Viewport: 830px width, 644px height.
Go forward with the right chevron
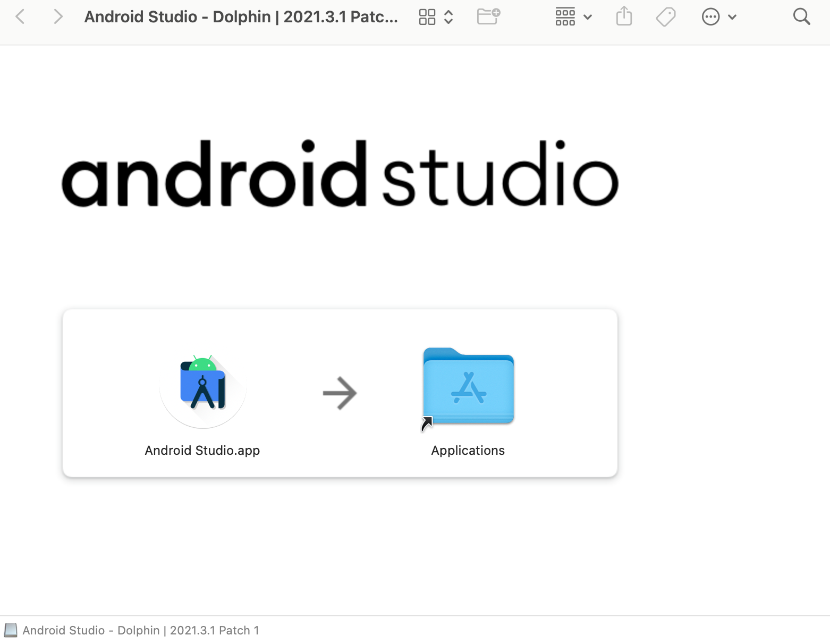(58, 17)
